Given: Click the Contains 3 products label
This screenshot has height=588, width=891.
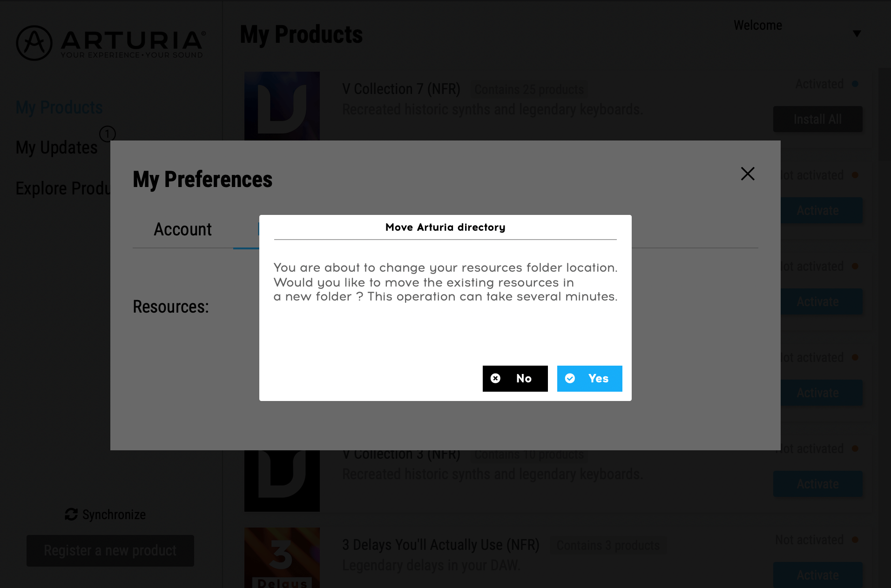Looking at the screenshot, I should [608, 545].
